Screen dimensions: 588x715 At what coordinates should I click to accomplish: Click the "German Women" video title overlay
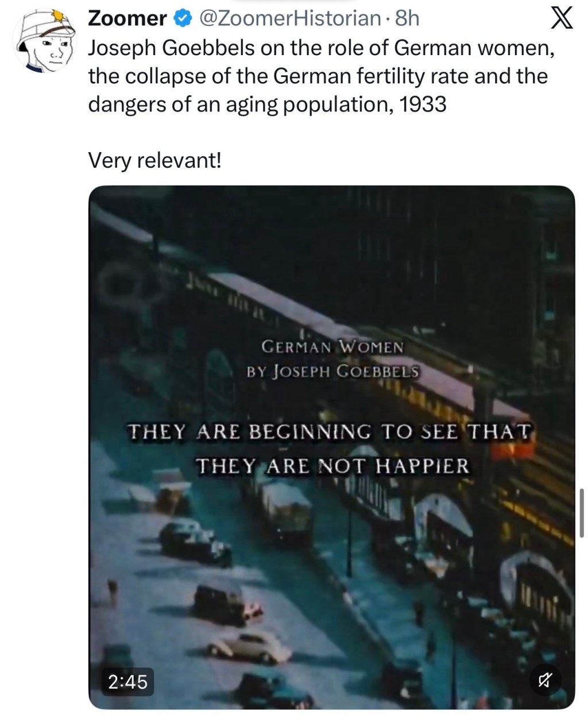click(332, 347)
